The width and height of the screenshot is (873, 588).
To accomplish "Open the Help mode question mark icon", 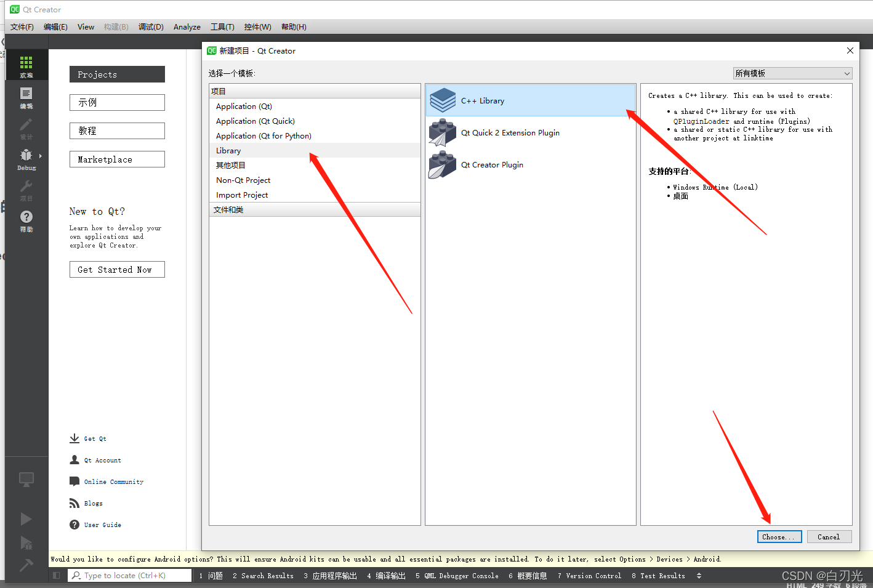I will pos(26,217).
